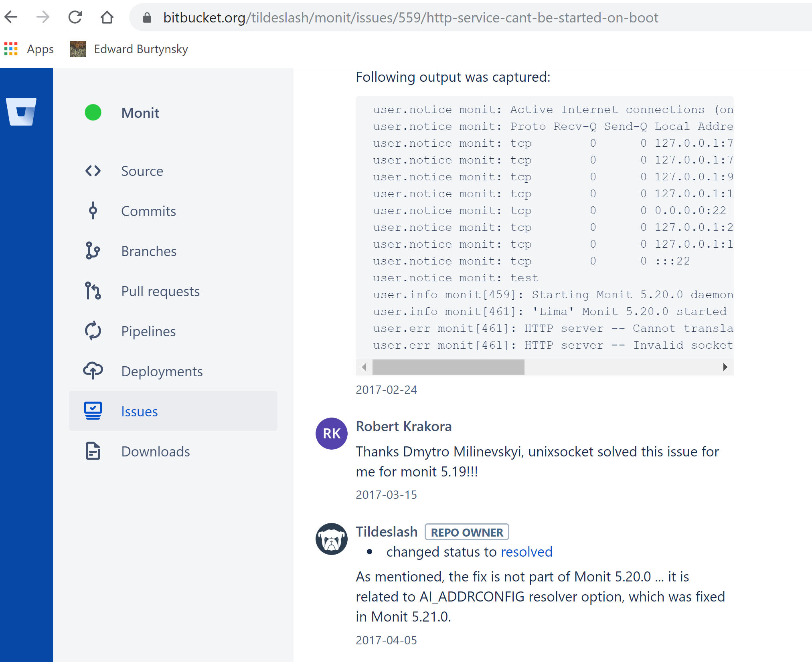Viewport: 812px width, 662px height.
Task: View the repository Pull requests
Action: click(160, 291)
